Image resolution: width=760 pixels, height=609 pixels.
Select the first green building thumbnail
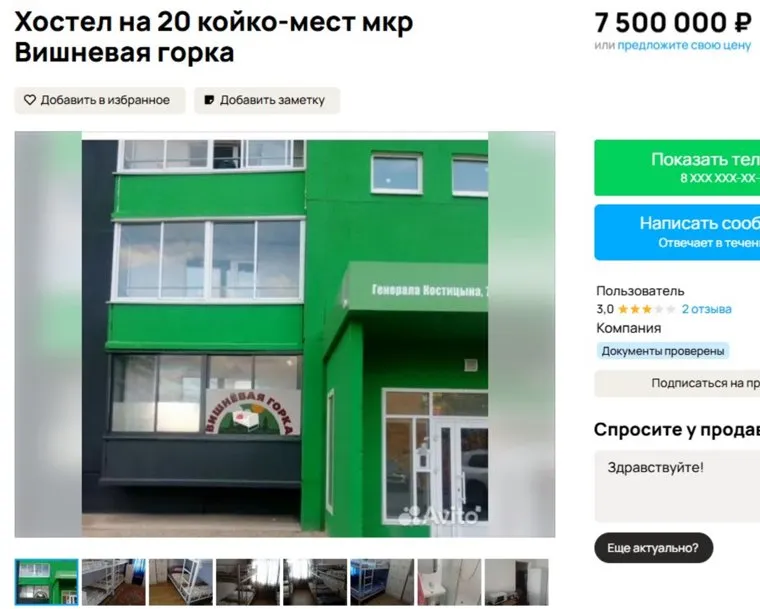[47, 582]
